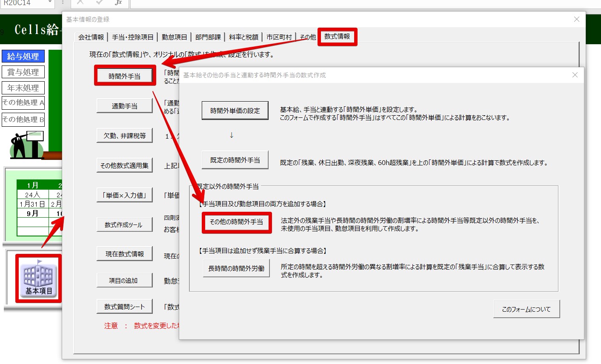The width and height of the screenshot is (601, 364).
Task: Select the 料率と税額 tab
Action: click(x=243, y=37)
